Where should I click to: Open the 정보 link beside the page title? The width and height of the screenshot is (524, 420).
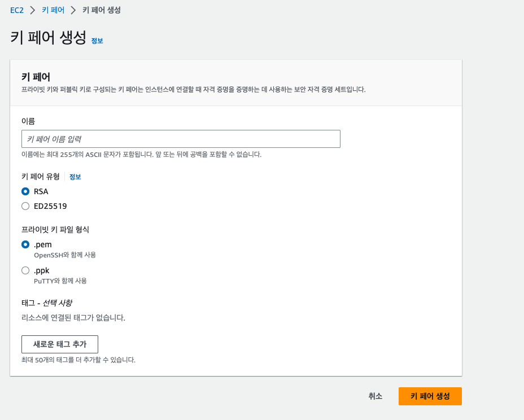click(97, 41)
